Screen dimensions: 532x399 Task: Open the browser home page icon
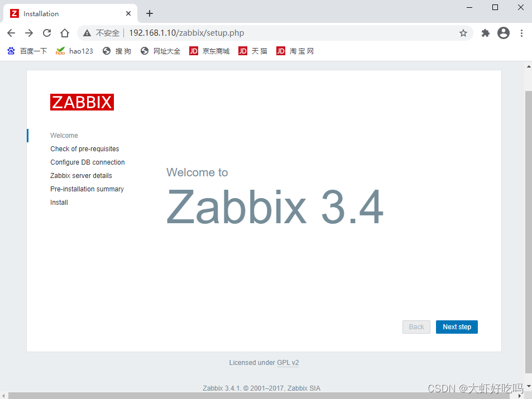point(64,33)
